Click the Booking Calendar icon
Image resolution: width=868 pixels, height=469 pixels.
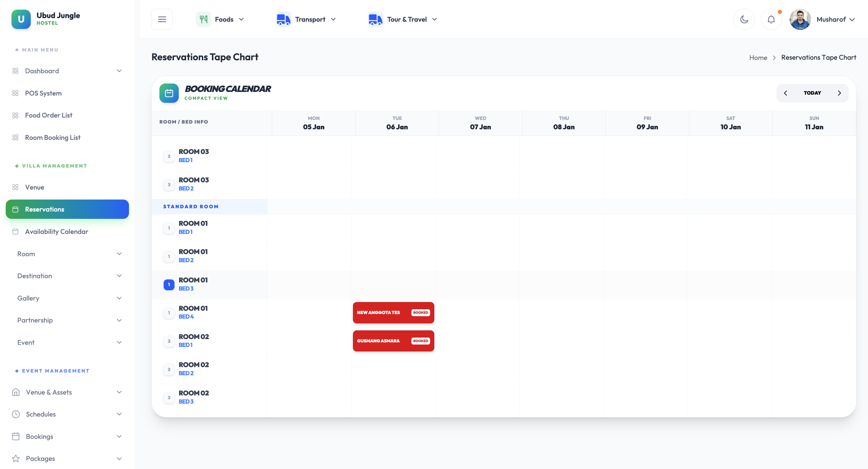point(169,93)
